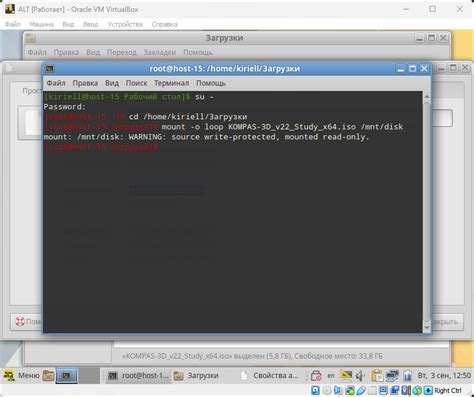Click the Right Ctrl host key indicator
Screen dimensions: 474x397
tap(448, 390)
